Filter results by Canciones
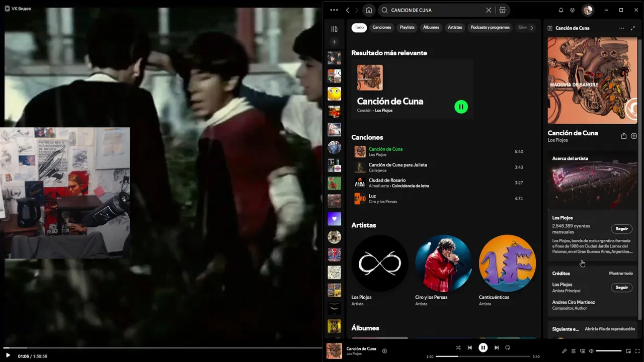This screenshot has height=362, width=644. pos(382,28)
